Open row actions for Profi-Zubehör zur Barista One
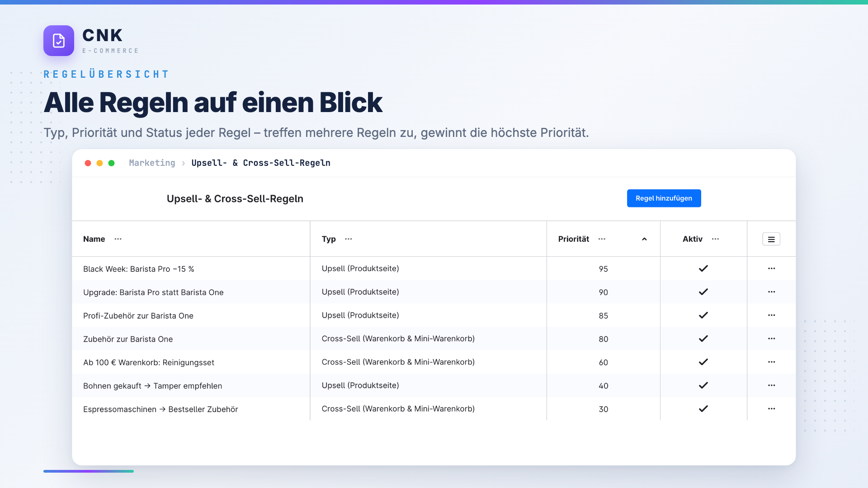The width and height of the screenshot is (868, 488). [771, 315]
